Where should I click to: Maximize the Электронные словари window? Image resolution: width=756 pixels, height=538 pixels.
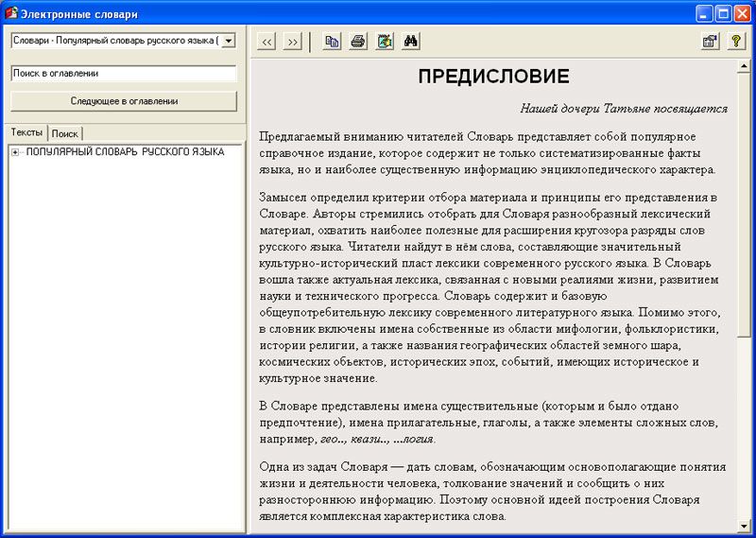(x=723, y=13)
